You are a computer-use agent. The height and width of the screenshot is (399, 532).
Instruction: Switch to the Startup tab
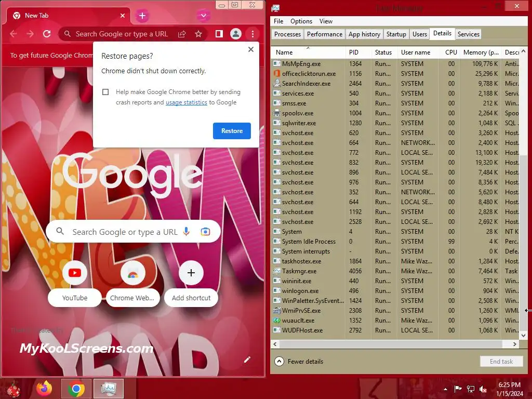[x=396, y=34]
